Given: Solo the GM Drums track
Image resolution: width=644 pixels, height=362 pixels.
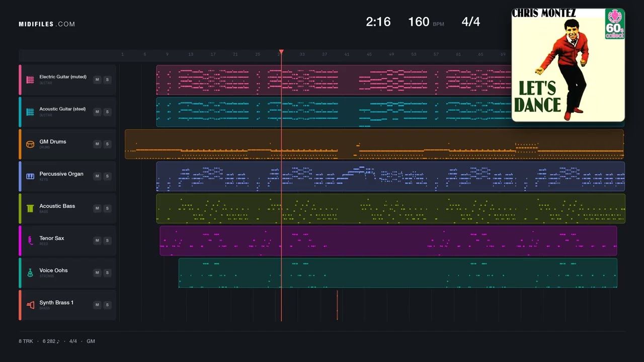Looking at the screenshot, I should [107, 144].
